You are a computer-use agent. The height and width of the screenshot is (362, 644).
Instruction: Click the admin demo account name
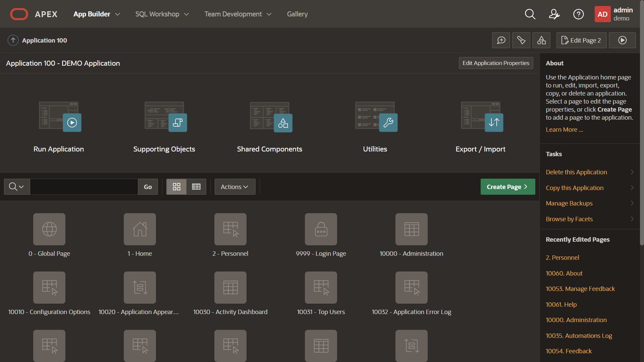click(x=623, y=14)
